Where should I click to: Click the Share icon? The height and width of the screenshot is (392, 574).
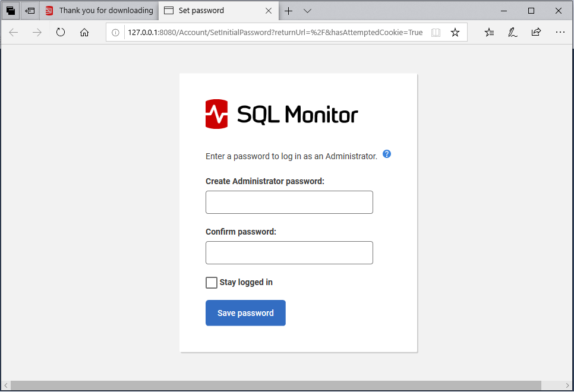[536, 32]
